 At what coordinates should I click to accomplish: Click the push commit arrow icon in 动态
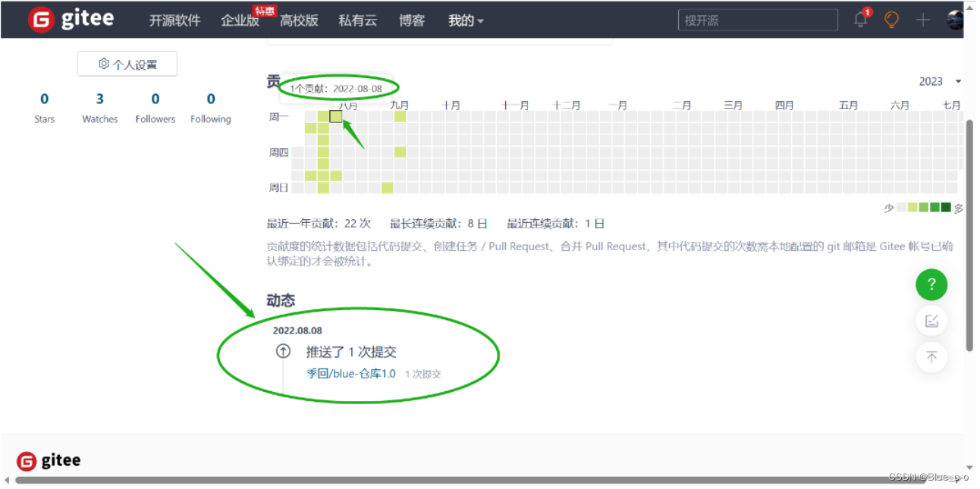pyautogui.click(x=283, y=351)
